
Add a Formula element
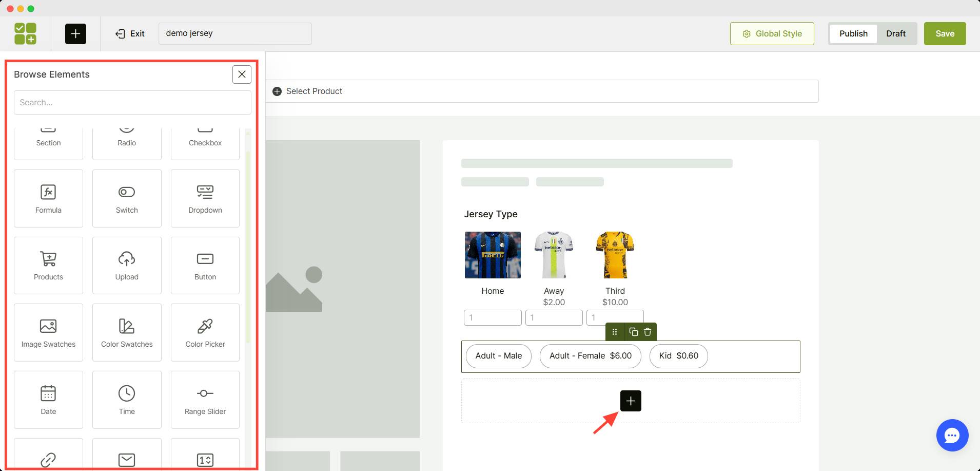point(48,198)
